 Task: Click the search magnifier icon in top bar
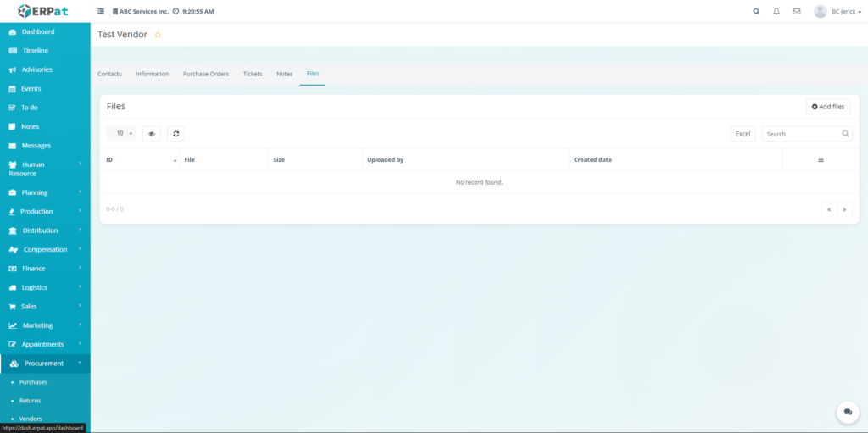[756, 12]
